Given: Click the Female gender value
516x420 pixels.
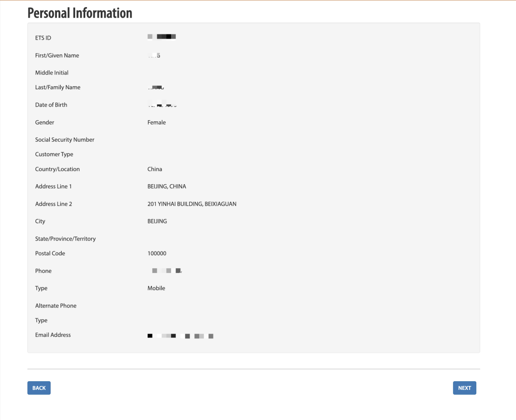Looking at the screenshot, I should [157, 123].
